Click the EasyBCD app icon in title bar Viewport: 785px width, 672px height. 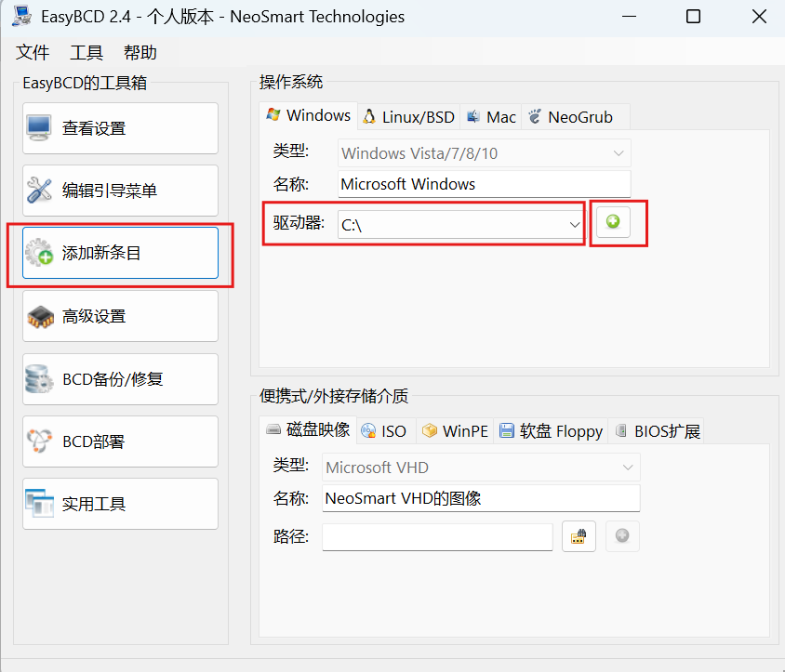pos(21,17)
